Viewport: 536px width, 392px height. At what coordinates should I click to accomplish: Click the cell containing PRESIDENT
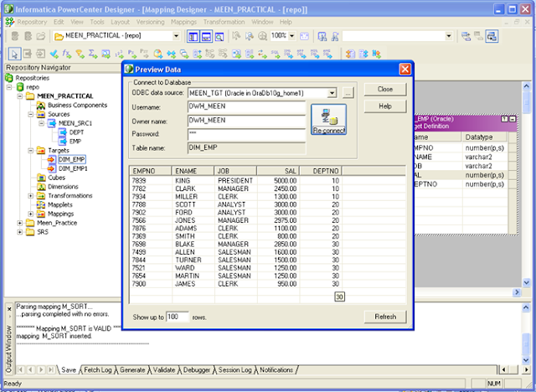click(x=235, y=180)
